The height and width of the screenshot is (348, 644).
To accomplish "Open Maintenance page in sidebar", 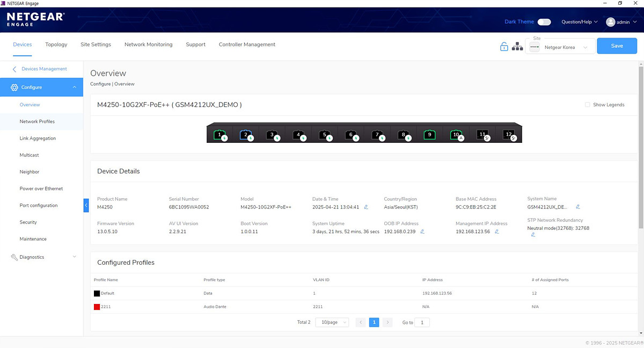I will coord(33,239).
